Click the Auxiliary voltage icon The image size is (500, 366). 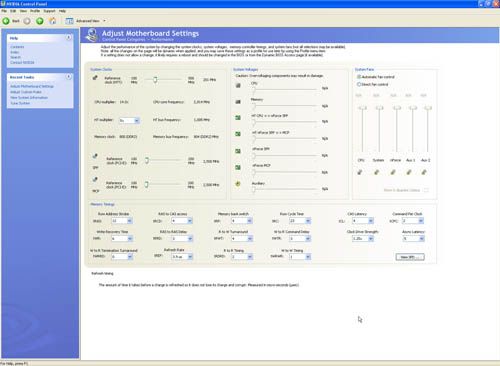[x=238, y=184]
